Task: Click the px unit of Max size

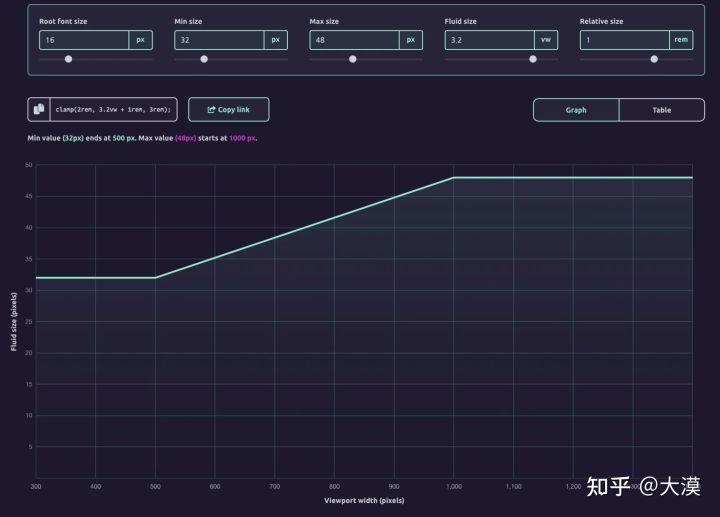Action: (x=411, y=40)
